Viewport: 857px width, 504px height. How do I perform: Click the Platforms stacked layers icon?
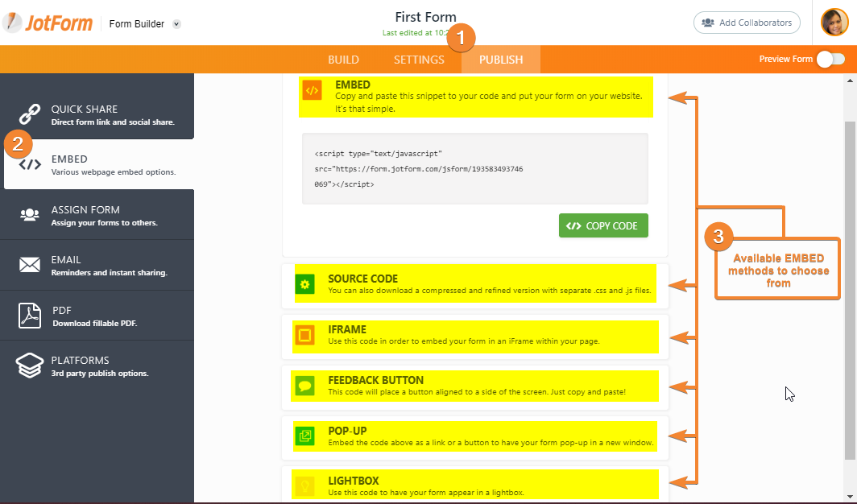click(x=30, y=366)
